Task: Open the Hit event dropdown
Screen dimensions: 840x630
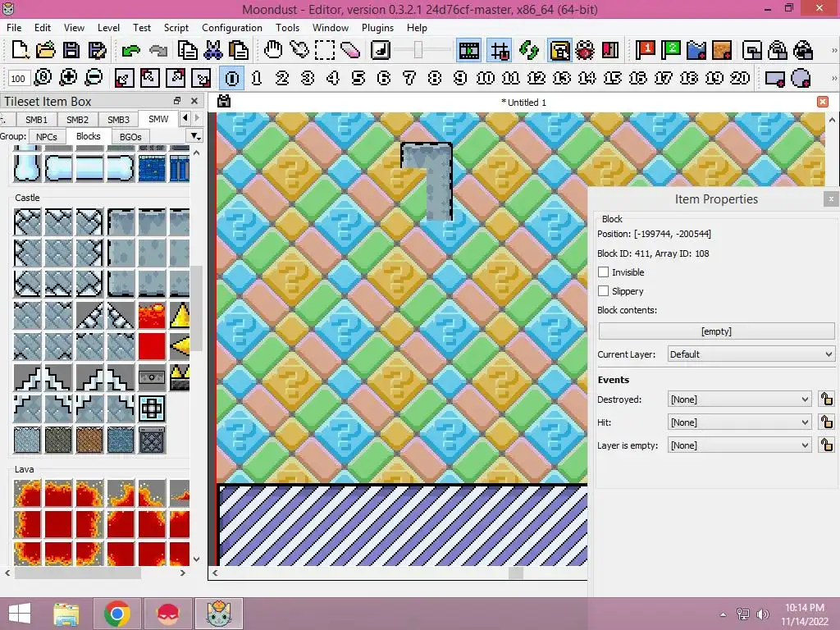Action: (x=739, y=422)
